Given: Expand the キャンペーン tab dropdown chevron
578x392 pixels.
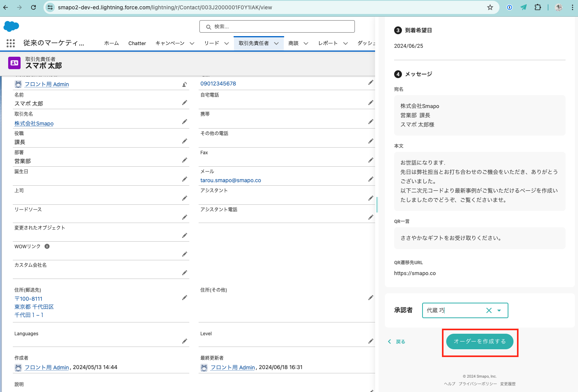Looking at the screenshot, I should click(x=192, y=44).
